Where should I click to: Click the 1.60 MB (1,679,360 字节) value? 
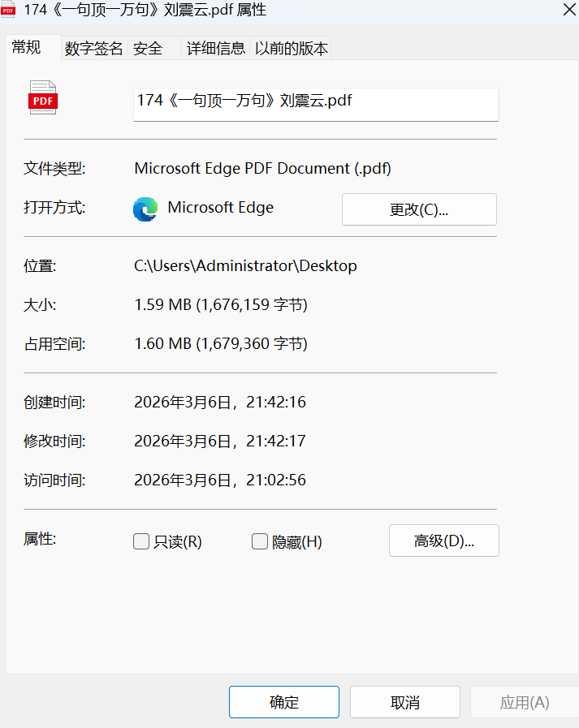pyautogui.click(x=221, y=344)
